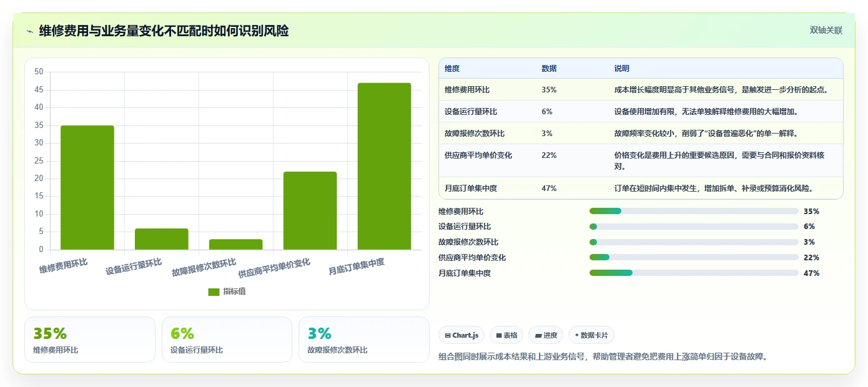Click the x-axis label 故障报修次数环比
This screenshot has height=387, width=868.
[x=204, y=268]
